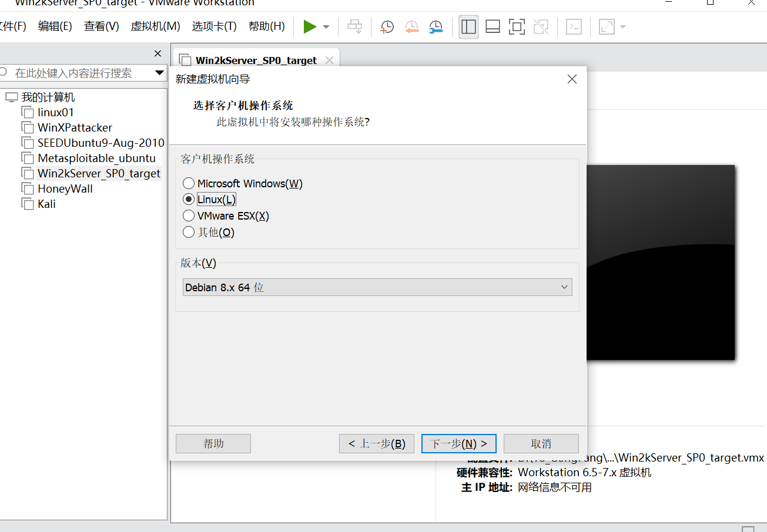Viewport: 767px width, 532px height.
Task: Click the black VM screen preview thumbnail
Action: tap(661, 262)
